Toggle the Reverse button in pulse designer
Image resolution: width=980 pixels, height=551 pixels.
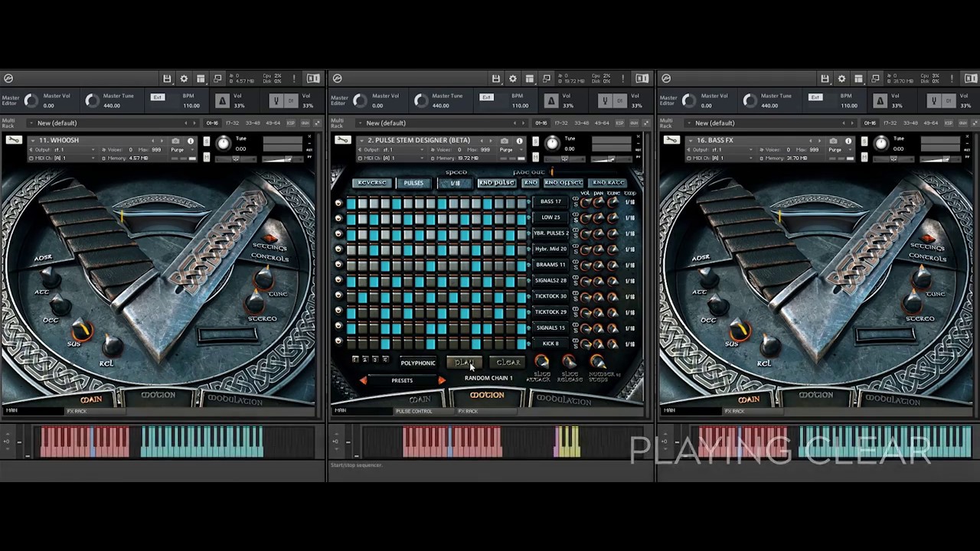[372, 183]
